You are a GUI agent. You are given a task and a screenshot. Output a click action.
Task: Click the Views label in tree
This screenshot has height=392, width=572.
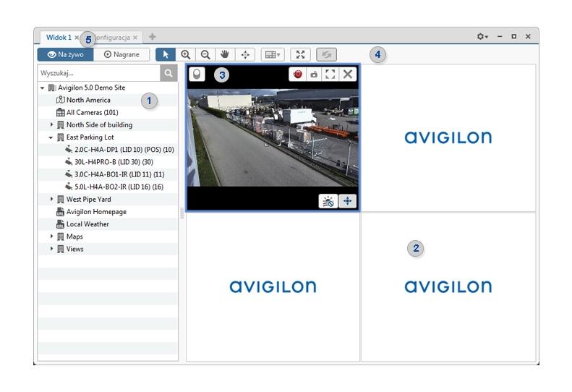(x=74, y=249)
